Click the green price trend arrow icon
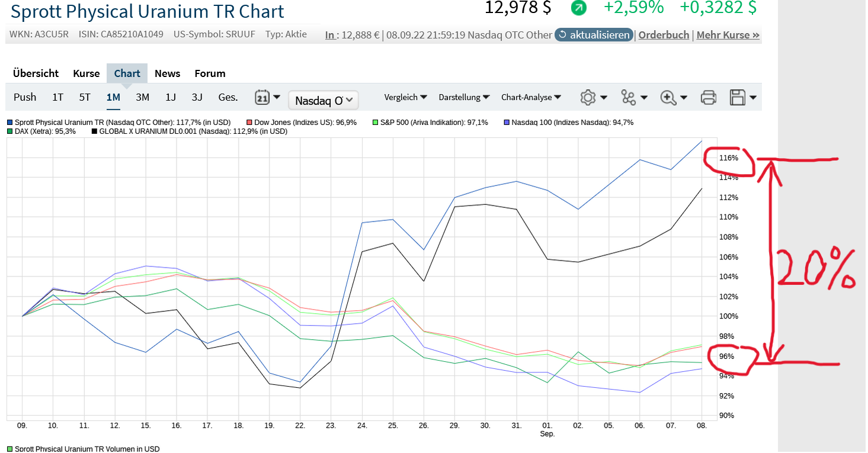The height and width of the screenshot is (453, 868). click(x=578, y=8)
